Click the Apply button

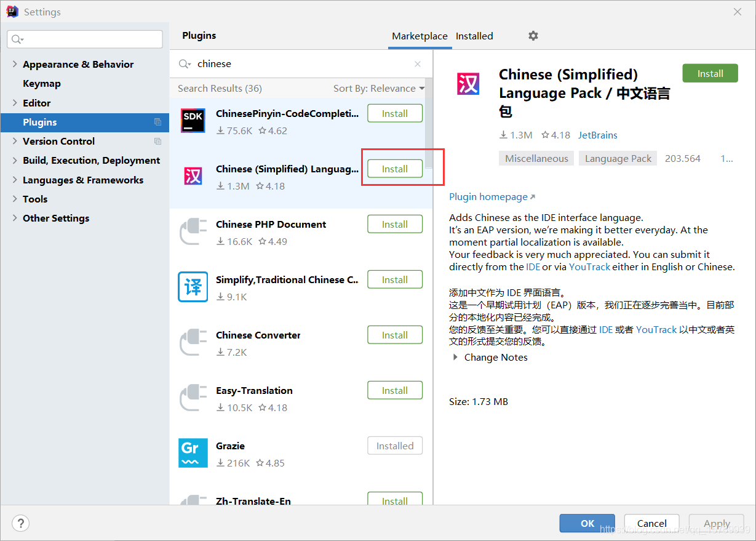(717, 523)
